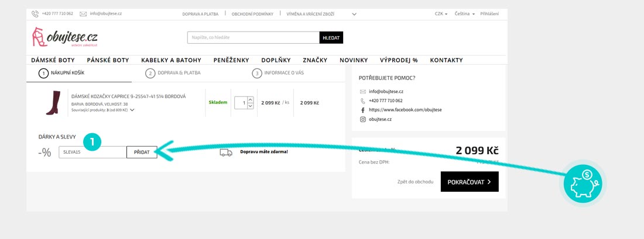Image resolution: width=644 pixels, height=239 pixels.
Task: Increase the boot quantity by one
Action: (x=251, y=99)
